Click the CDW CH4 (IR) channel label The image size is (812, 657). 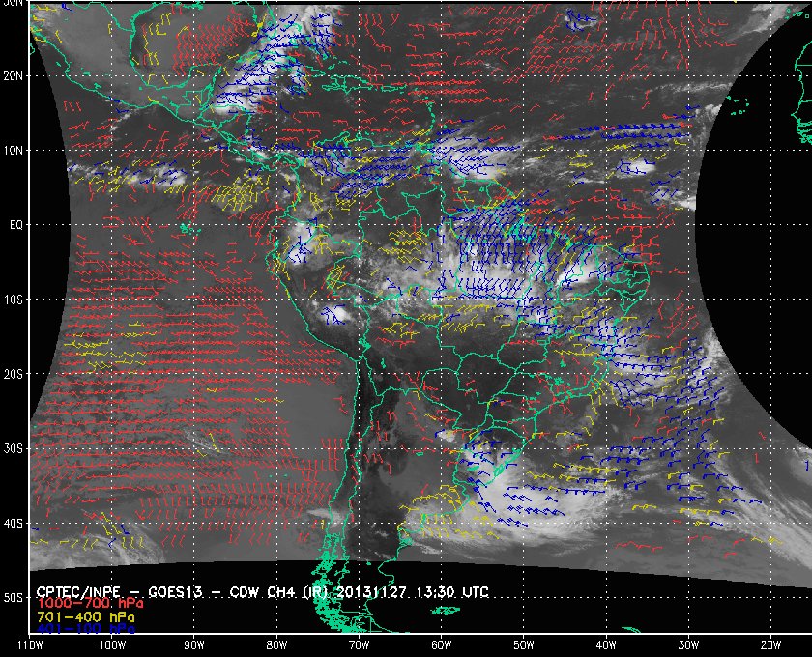tap(278, 591)
